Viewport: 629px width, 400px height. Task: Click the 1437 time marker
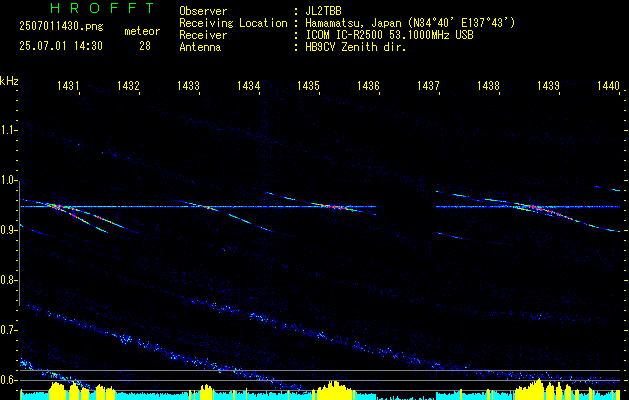(x=428, y=85)
